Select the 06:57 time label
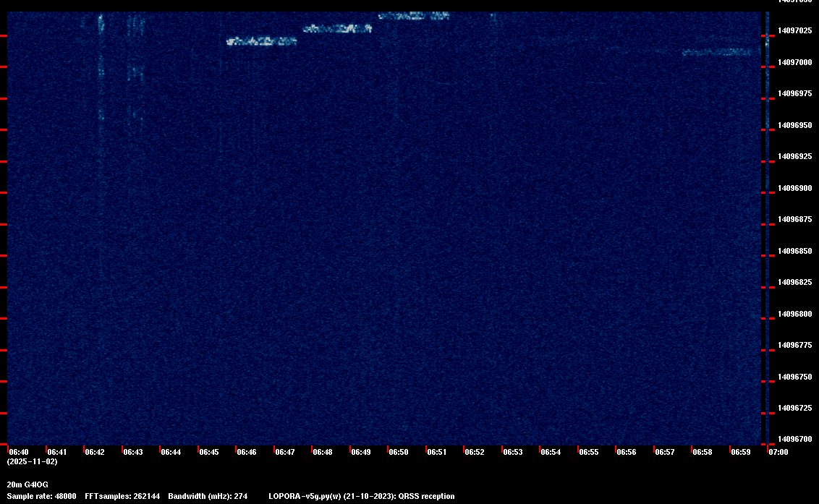The width and height of the screenshot is (819, 504). (665, 452)
